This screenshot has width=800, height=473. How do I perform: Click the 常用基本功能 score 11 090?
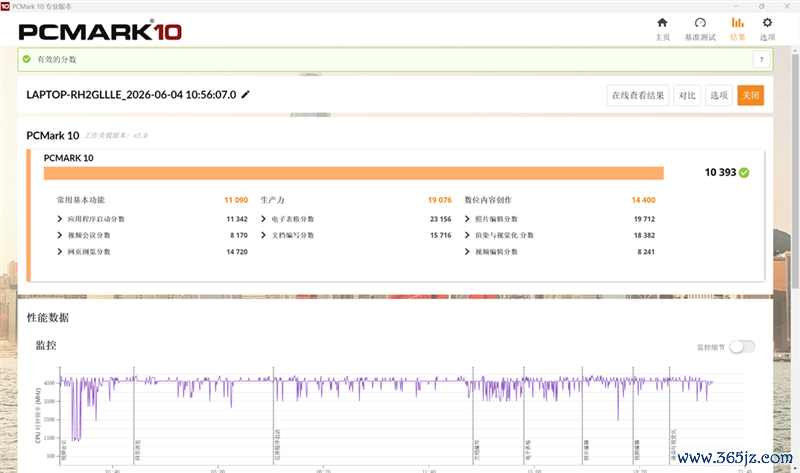(x=236, y=200)
